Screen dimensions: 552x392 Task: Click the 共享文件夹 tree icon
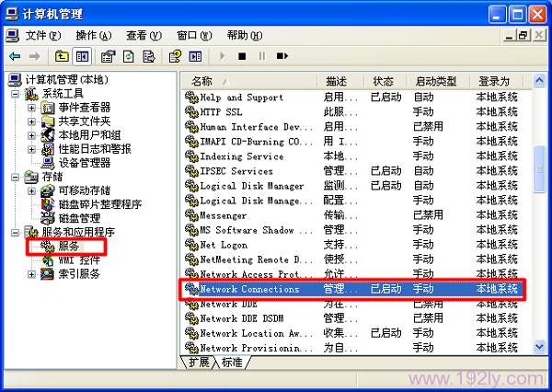48,121
